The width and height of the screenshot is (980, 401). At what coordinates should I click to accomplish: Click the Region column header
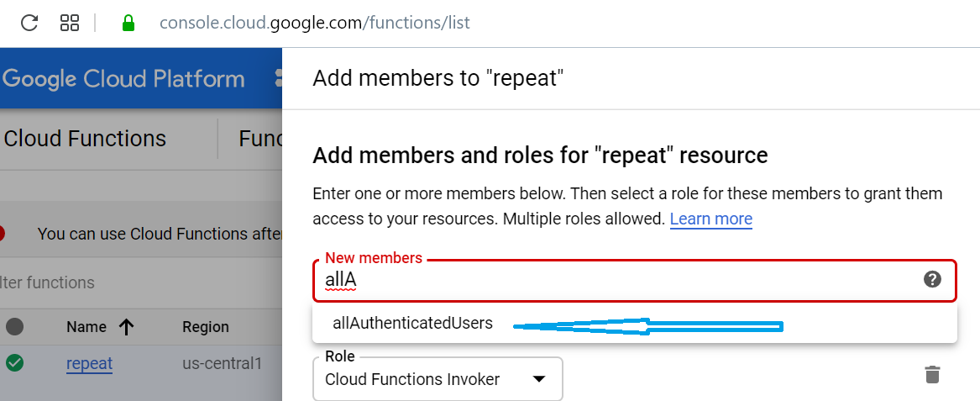click(x=206, y=327)
